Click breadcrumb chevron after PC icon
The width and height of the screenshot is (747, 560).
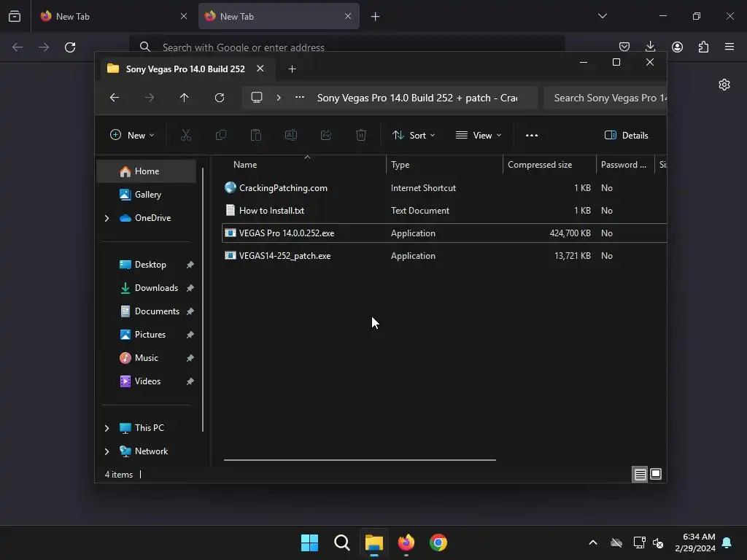pos(279,98)
